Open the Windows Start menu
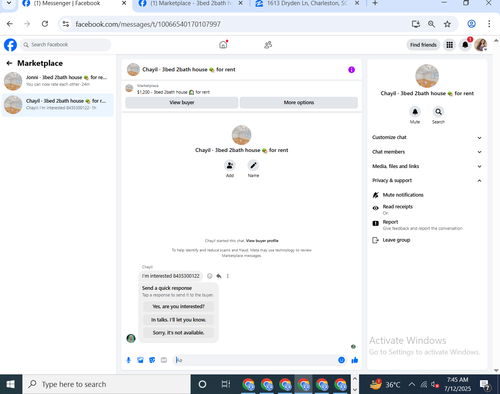The height and width of the screenshot is (394, 500). click(x=11, y=384)
